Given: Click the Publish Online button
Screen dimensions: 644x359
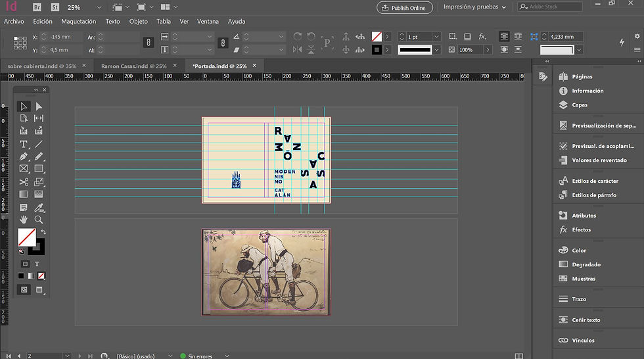Looking at the screenshot, I should click(x=405, y=8).
